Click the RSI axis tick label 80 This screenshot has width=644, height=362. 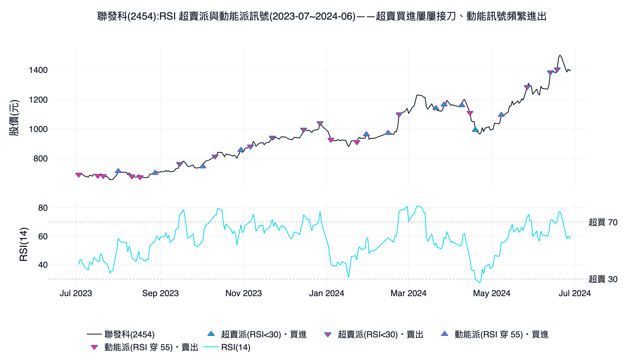click(x=43, y=208)
